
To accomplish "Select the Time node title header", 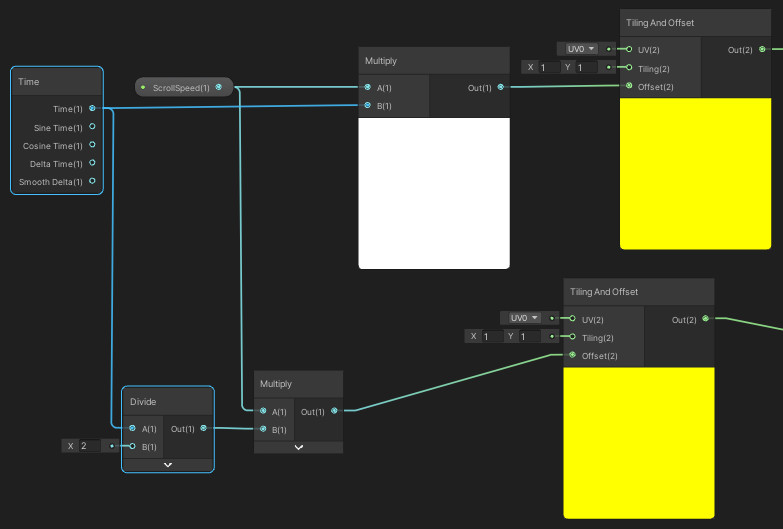I will 57,81.
